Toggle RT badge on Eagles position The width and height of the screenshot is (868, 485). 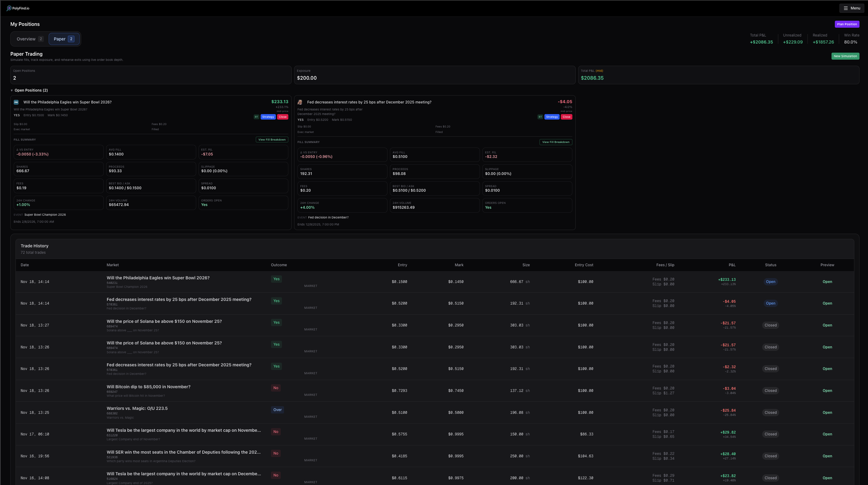coord(256,117)
